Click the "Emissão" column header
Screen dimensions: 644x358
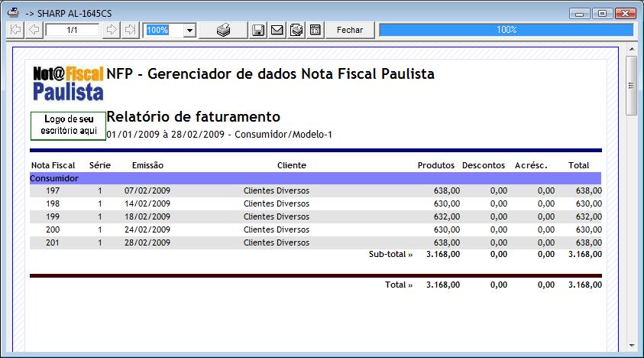point(147,165)
